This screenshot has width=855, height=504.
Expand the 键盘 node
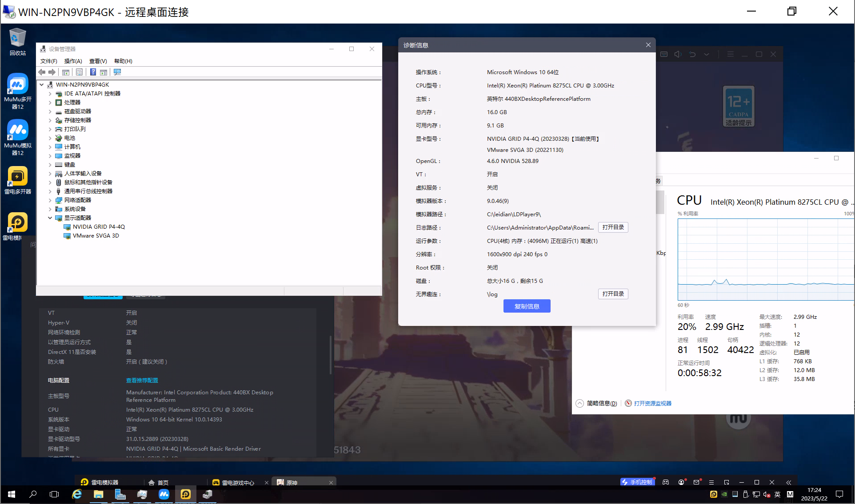coord(50,165)
